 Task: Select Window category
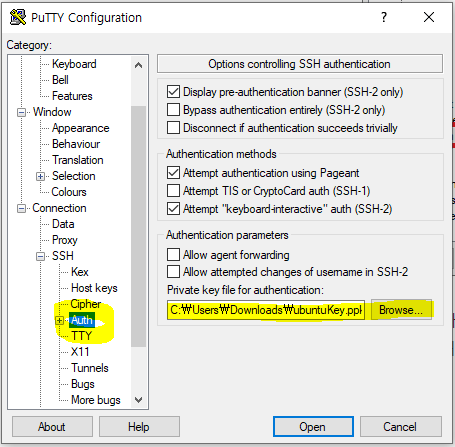click(52, 112)
